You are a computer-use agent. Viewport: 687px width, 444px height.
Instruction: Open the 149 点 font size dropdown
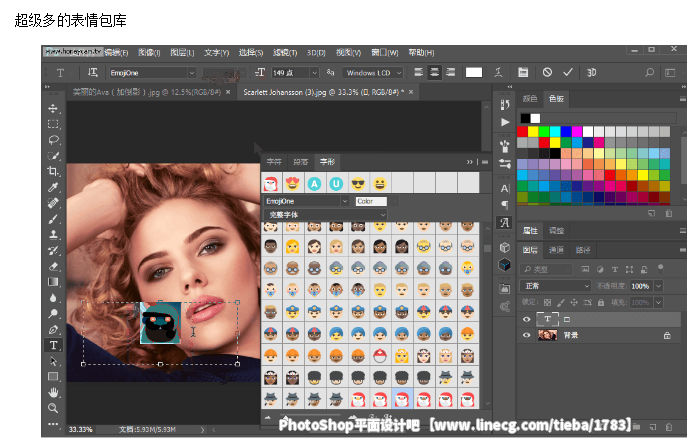315,73
